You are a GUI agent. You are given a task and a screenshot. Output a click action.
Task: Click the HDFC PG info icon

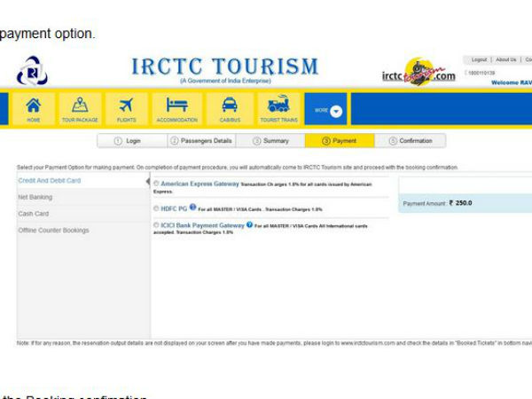[x=192, y=207]
